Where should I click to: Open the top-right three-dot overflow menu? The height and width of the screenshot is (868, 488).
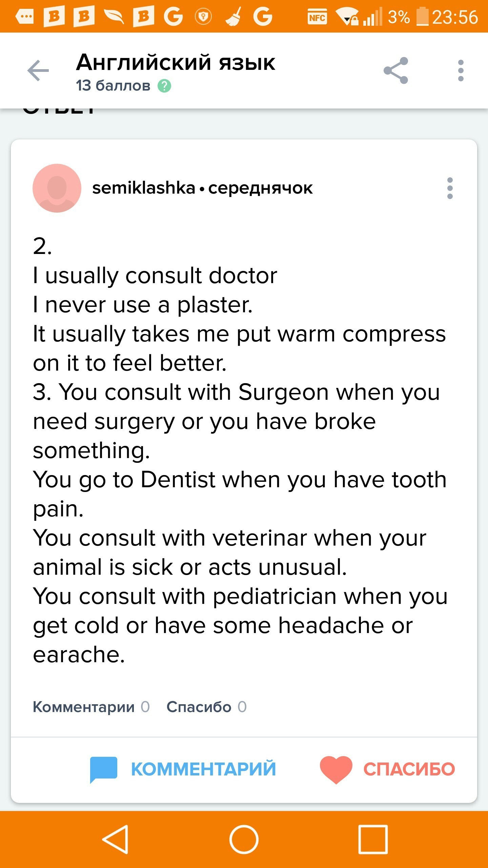click(461, 71)
